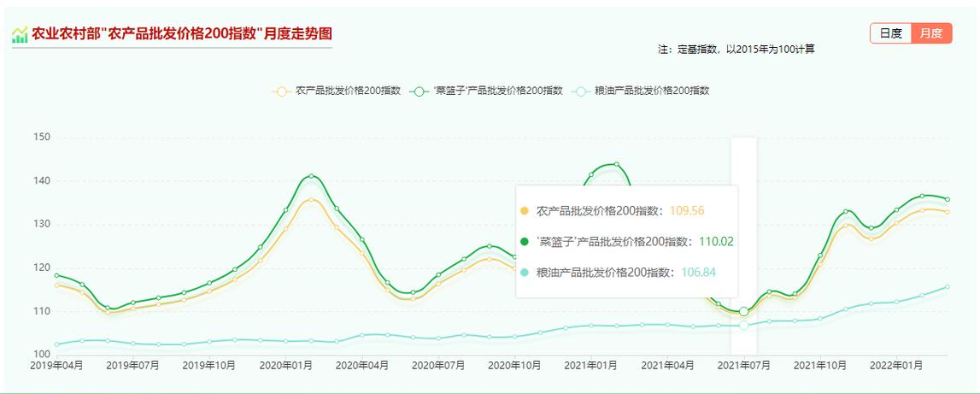
Task: Toggle the 农产品批发价格200指数 legend series
Action: [x=337, y=91]
